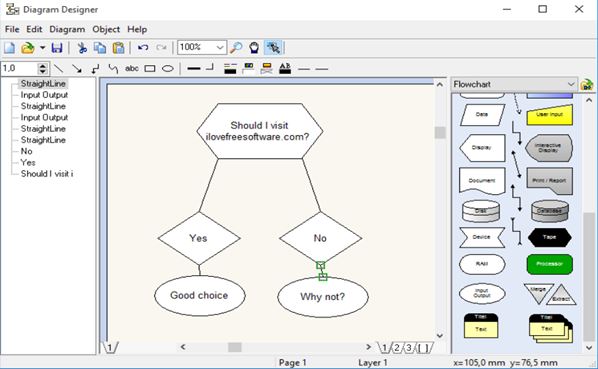Screen dimensions: 598x369
Task: Pick the Device shape from palette
Action: (482, 237)
